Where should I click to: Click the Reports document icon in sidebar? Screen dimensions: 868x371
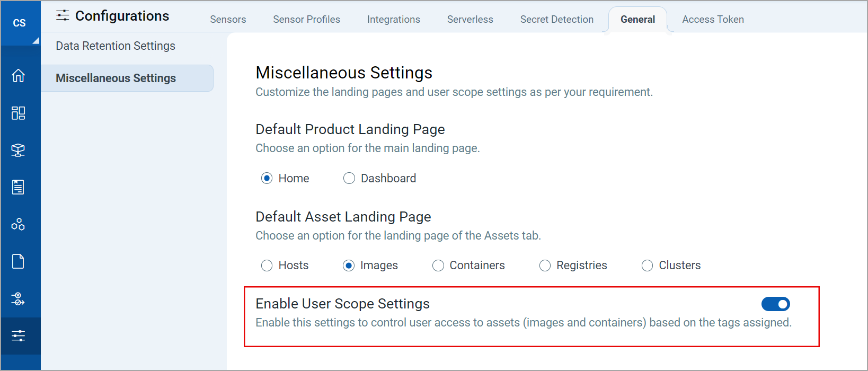click(x=19, y=187)
